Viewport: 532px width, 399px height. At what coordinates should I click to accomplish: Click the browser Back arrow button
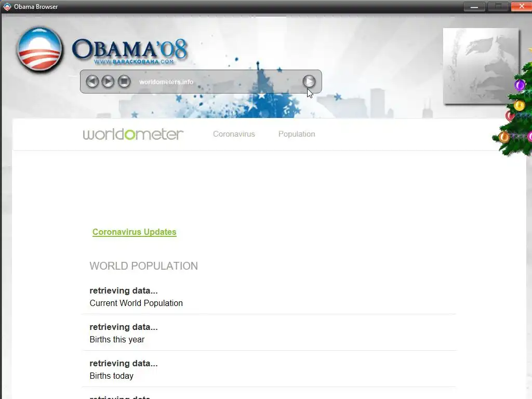point(92,82)
